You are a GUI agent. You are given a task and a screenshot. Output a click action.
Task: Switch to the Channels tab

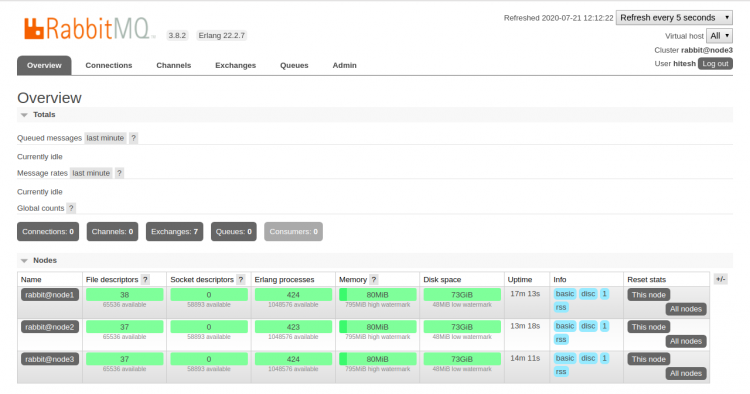[174, 66]
